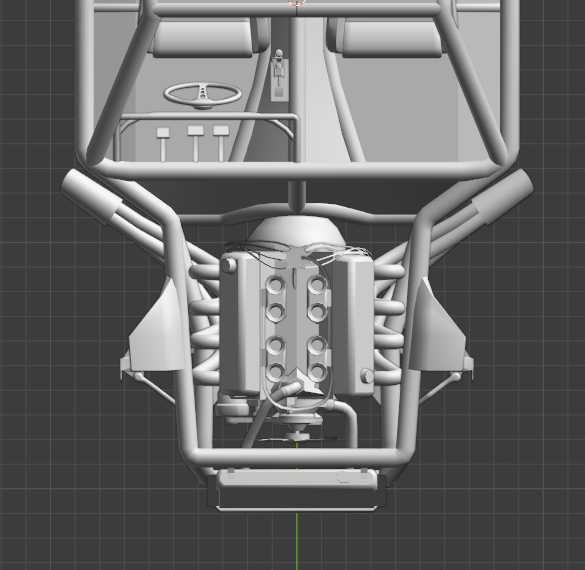This screenshot has width=585, height=570.
Task: Select the dome-shaped housing behind the engine
Action: coord(297,231)
